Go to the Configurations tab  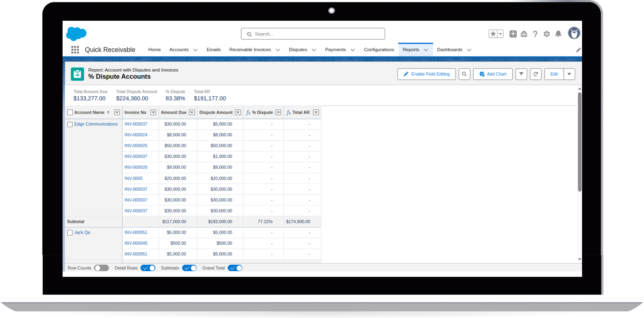379,50
